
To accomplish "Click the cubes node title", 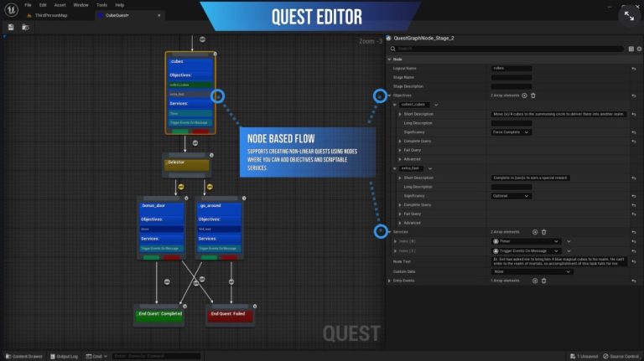I will (178, 61).
